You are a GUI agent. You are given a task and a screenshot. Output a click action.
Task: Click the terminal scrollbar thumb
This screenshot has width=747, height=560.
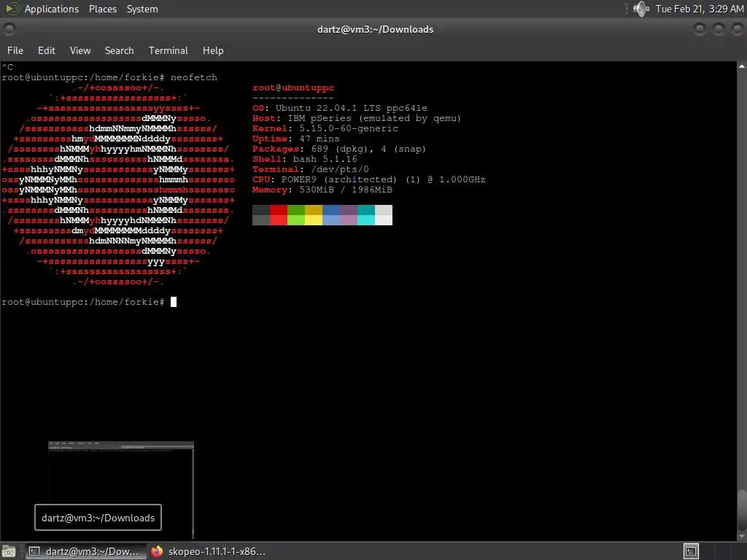[742, 510]
